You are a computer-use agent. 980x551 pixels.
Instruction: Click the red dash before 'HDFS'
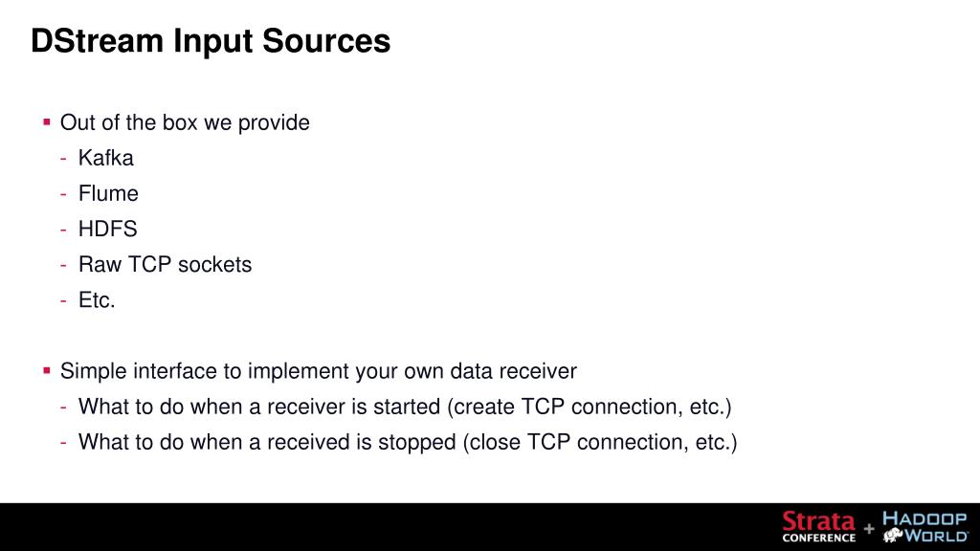click(x=63, y=230)
